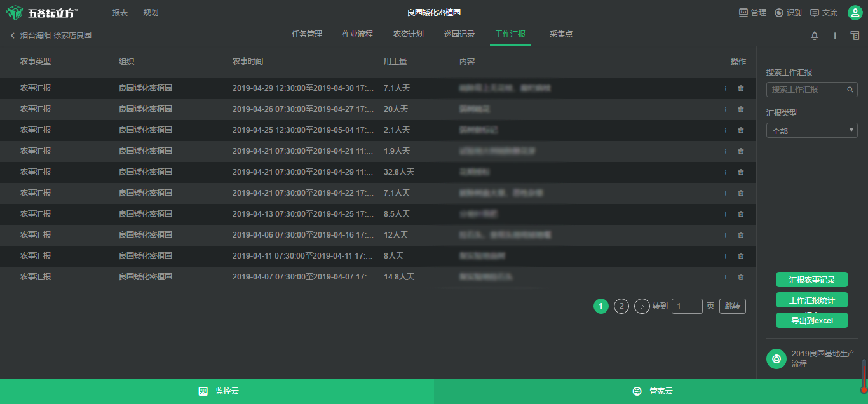Click the window layout icon at top right
The image size is (868, 404).
(855, 36)
